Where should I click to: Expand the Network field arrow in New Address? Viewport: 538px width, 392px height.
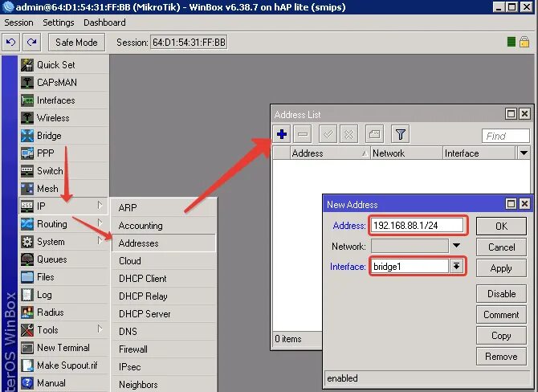(456, 246)
